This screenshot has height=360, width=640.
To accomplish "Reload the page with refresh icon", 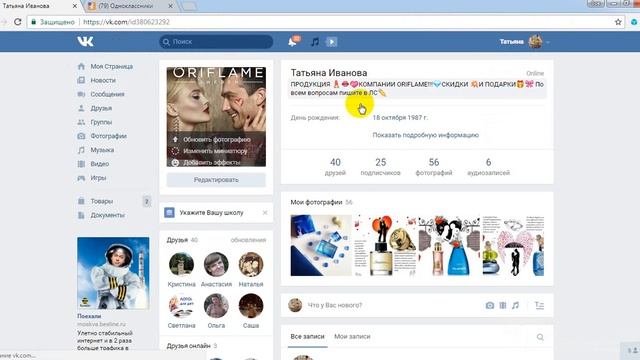I will coord(18,22).
